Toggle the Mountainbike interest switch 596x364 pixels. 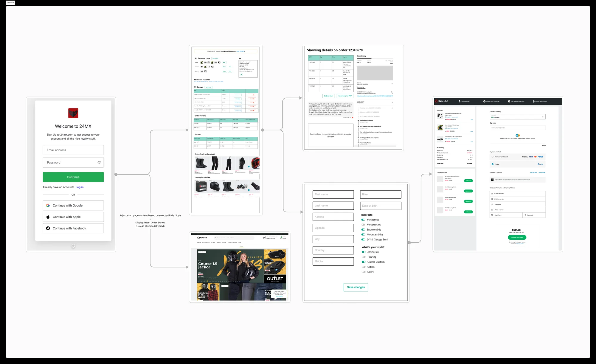coord(363,235)
